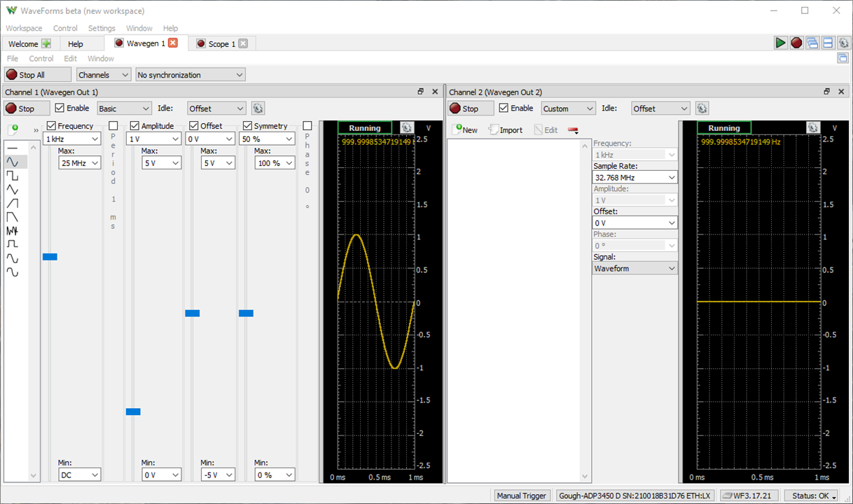Click the Amplitude slider handle
Viewport: 853px width, 504px height.
[133, 412]
